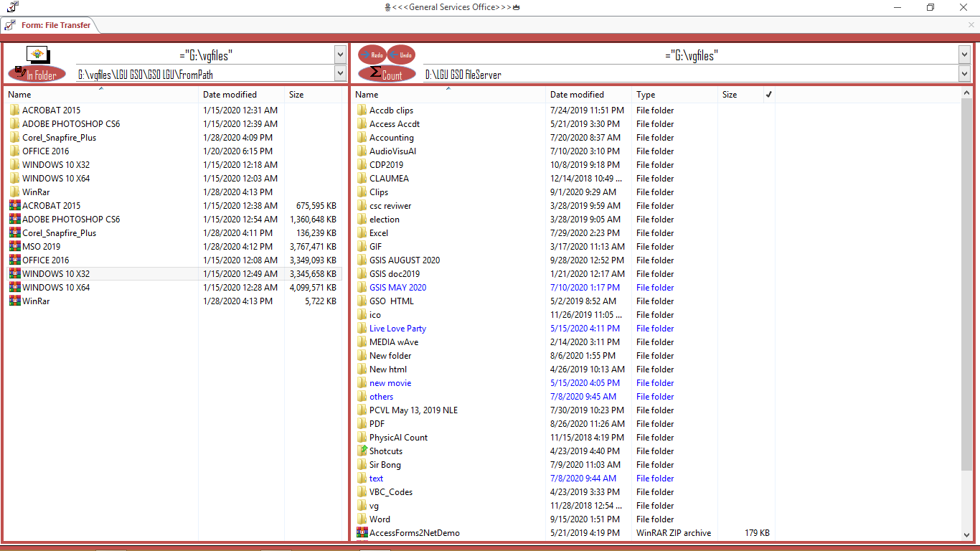The width and height of the screenshot is (980, 551).
Task: Open dropdown of left ="G:\vgfiles" combo box
Action: coord(340,55)
